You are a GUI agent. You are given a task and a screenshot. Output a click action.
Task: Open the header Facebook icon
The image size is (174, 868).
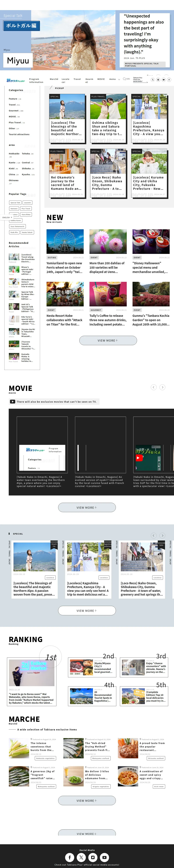169,80
